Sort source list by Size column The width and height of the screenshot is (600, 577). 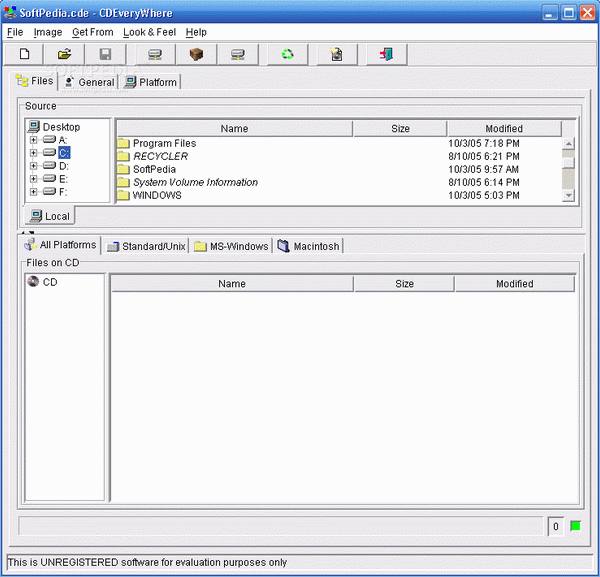tap(400, 129)
